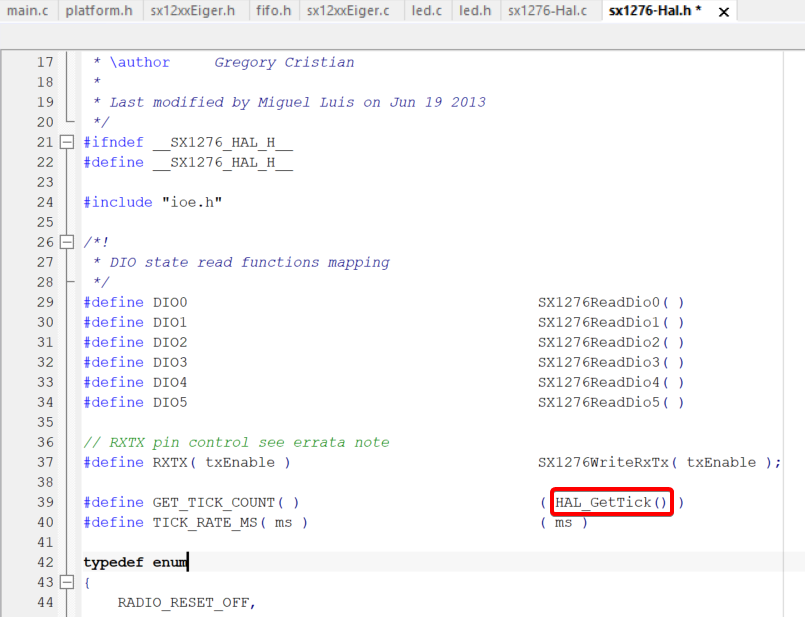Open the platform.h tab
This screenshot has width=805, height=617.
click(x=99, y=11)
